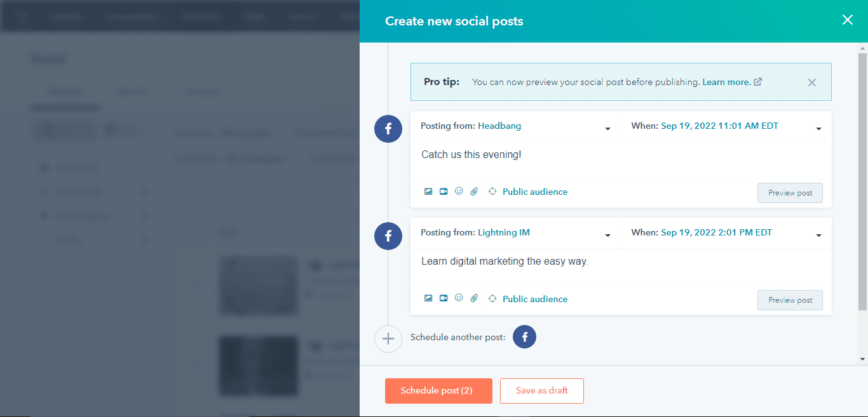This screenshot has width=868, height=417.
Task: Save both posts as a draft
Action: tap(541, 391)
